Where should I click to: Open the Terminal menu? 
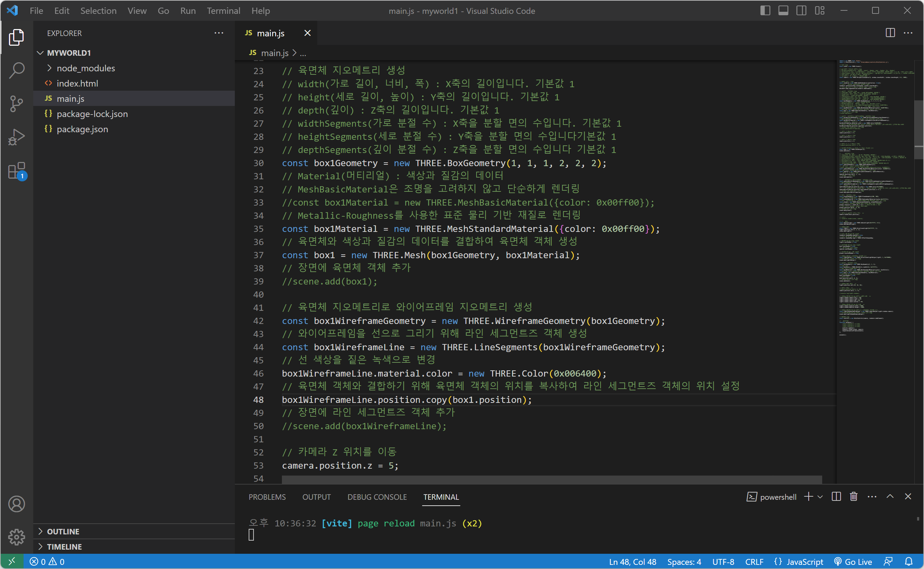(x=223, y=10)
